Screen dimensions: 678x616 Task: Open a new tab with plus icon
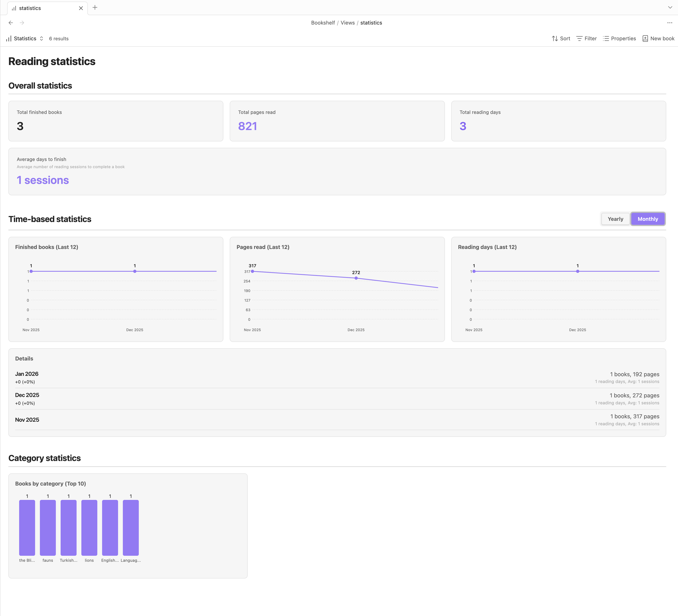click(95, 7)
